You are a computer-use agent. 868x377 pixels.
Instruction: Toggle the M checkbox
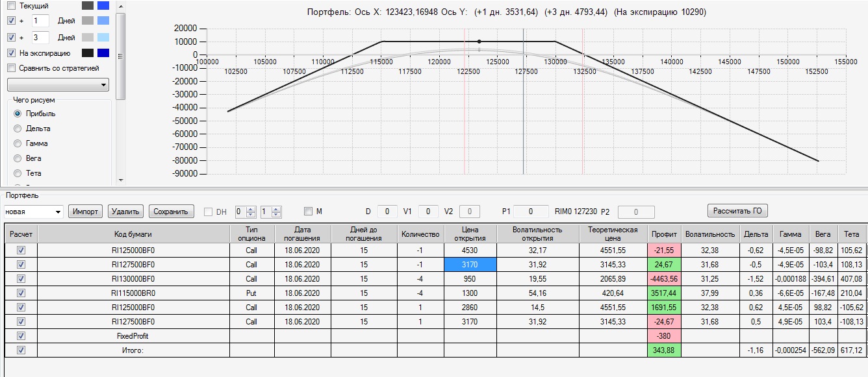(309, 212)
